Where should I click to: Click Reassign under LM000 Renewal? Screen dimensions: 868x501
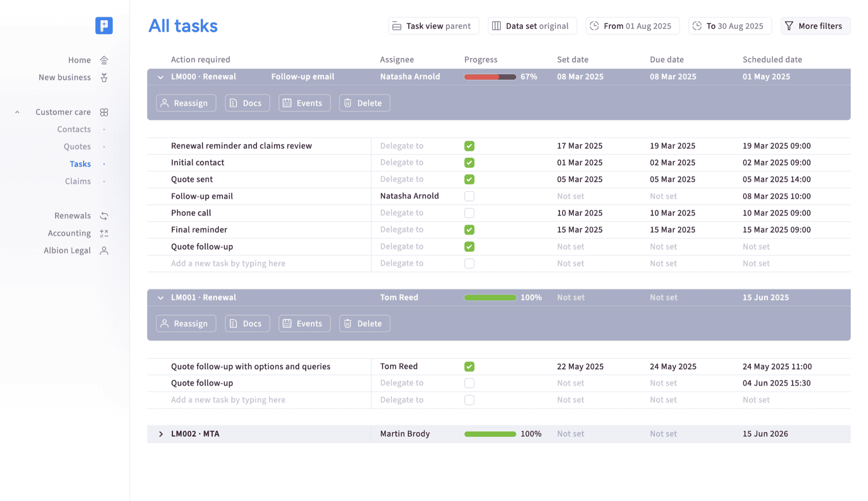coord(186,103)
